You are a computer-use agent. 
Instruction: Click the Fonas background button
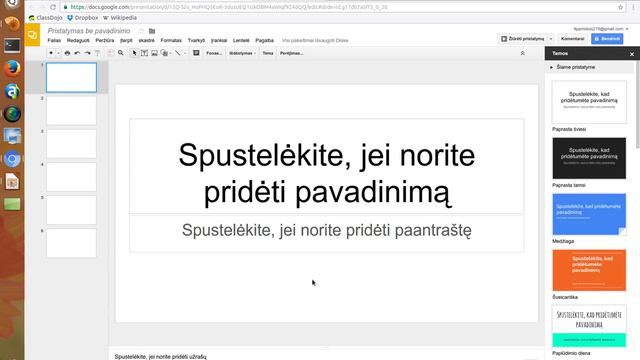(214, 53)
